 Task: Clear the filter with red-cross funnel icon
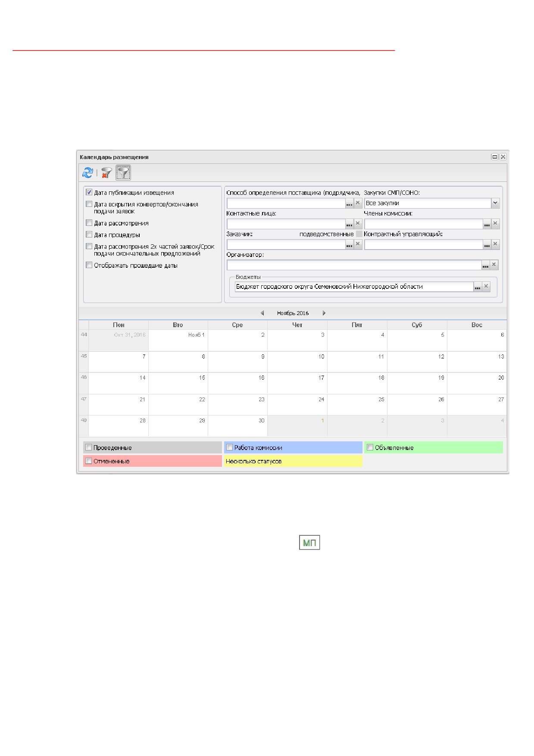click(106, 173)
